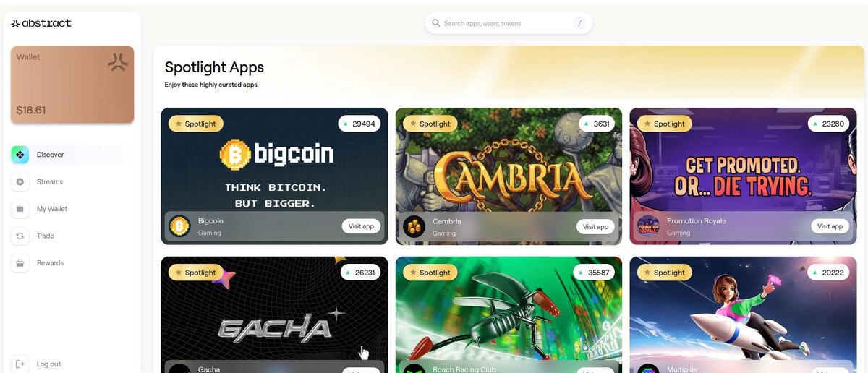Upvote Roach Racing Club 35587 counter
Image resolution: width=868 pixels, height=373 pixels.
[594, 273]
